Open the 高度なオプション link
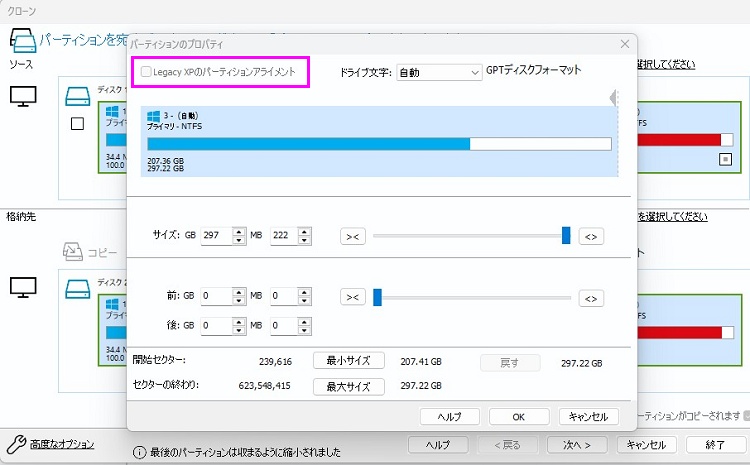 tap(62, 443)
